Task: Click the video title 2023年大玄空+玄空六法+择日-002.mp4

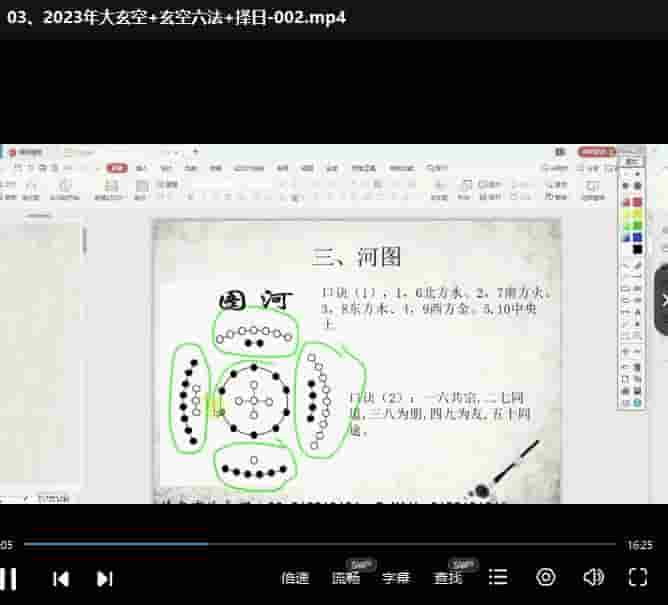Action: point(176,17)
